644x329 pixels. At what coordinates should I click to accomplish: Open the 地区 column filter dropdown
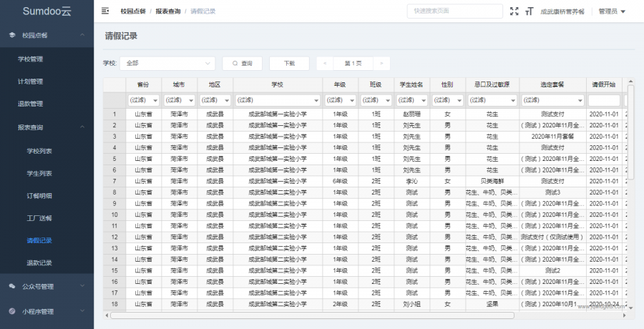pyautogui.click(x=215, y=100)
